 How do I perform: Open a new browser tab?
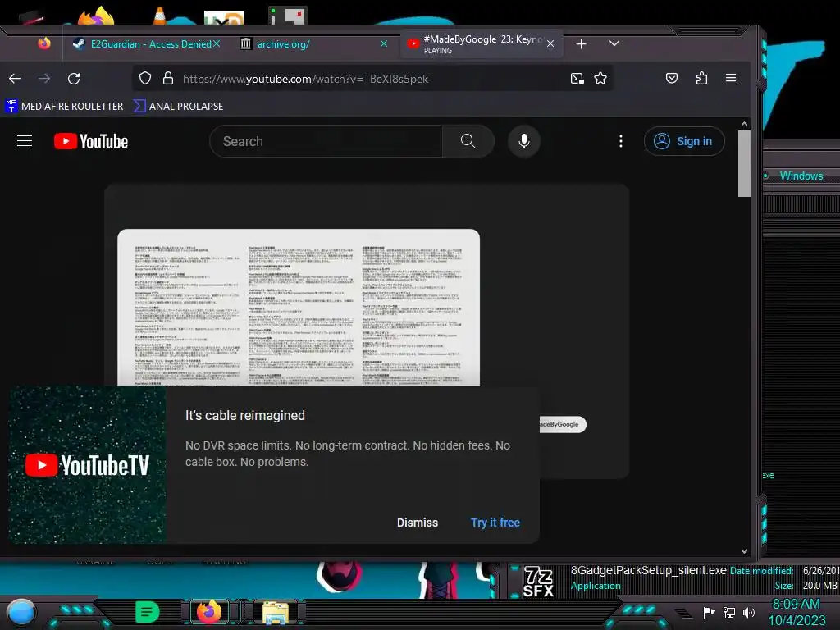pos(582,44)
